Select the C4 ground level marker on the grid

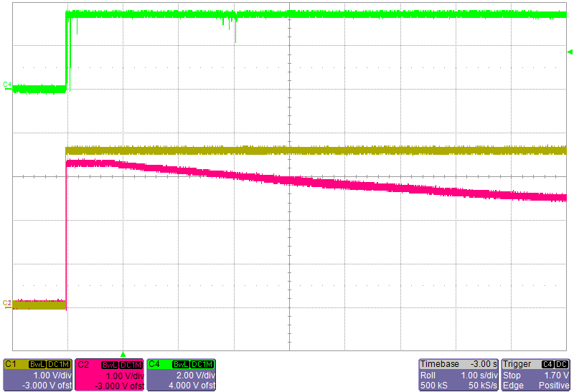point(7,85)
